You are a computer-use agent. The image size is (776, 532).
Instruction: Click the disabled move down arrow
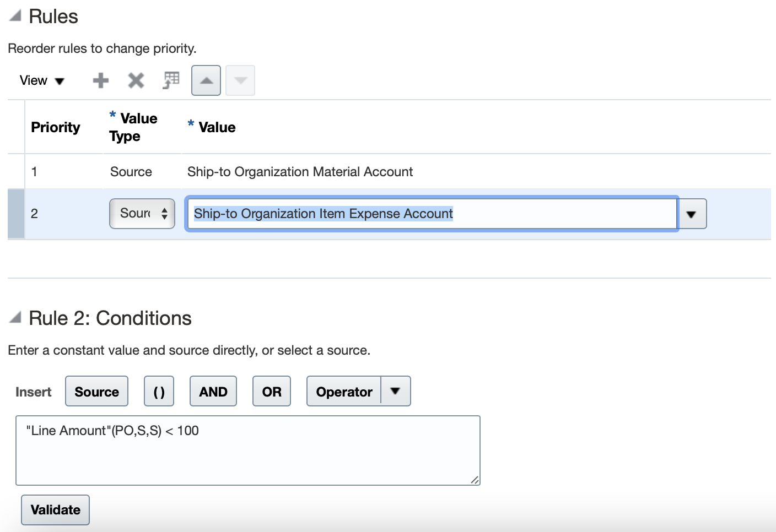[x=240, y=80]
